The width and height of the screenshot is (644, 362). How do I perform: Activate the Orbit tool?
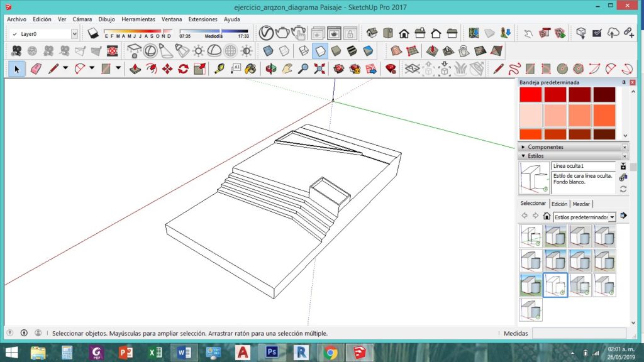(270, 69)
